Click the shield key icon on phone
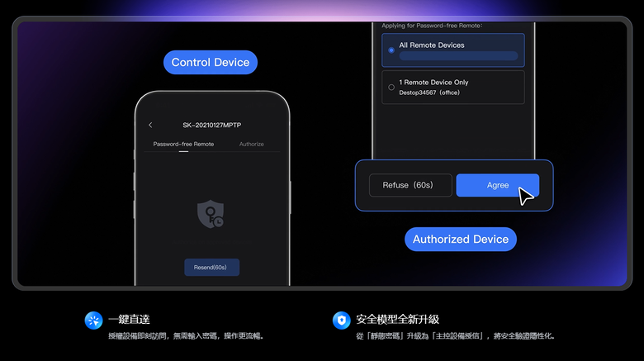 point(211,214)
